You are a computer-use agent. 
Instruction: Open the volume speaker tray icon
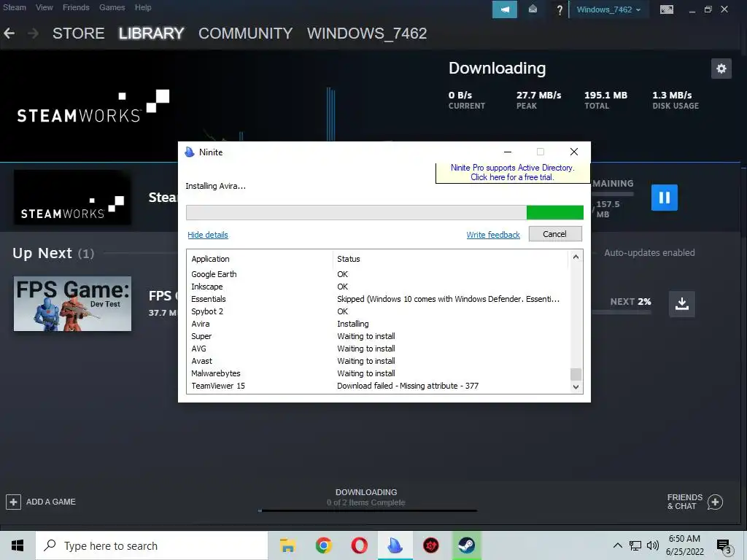click(x=653, y=545)
